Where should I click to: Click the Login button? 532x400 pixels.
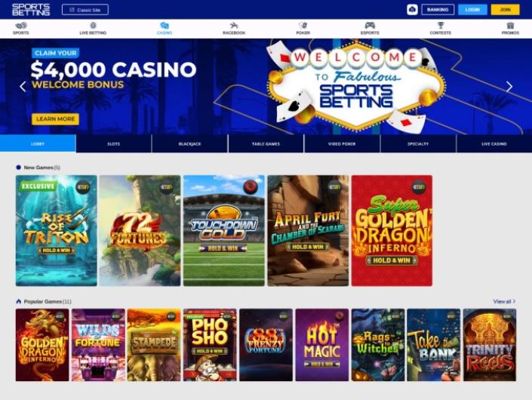click(x=472, y=10)
